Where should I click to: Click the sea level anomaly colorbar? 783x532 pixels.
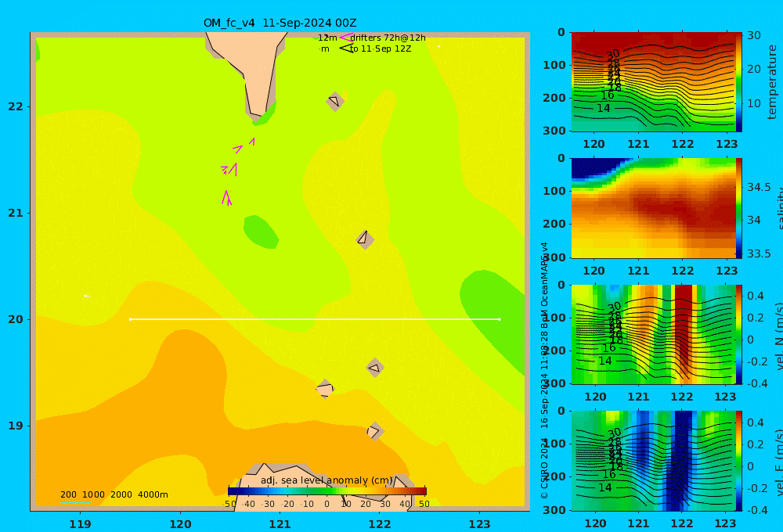327,491
